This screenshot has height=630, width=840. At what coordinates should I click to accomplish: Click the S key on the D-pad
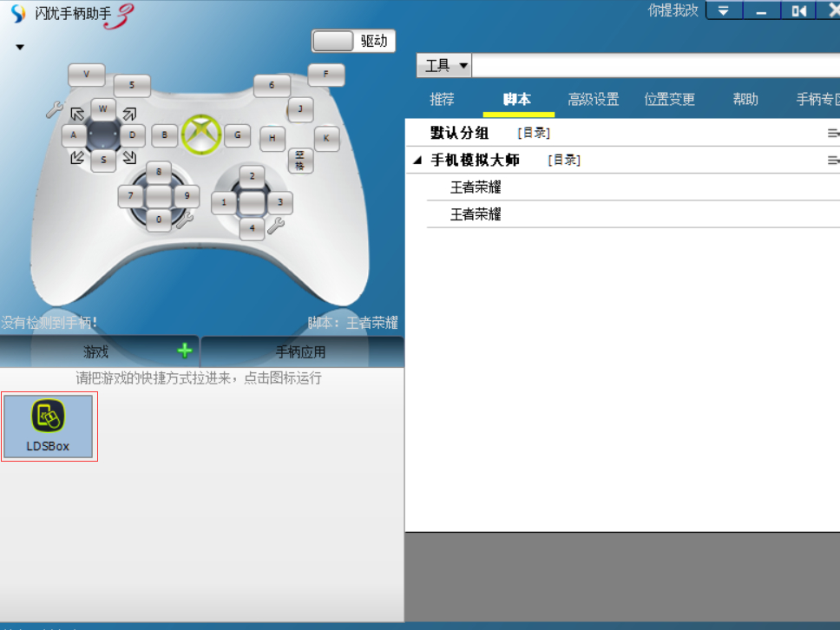point(103,160)
